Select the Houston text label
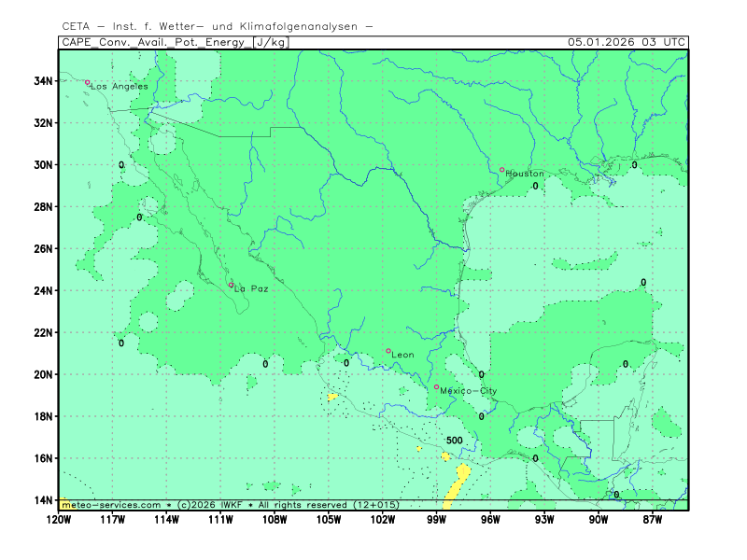Image resolution: width=747 pixels, height=560 pixels. [x=525, y=174]
